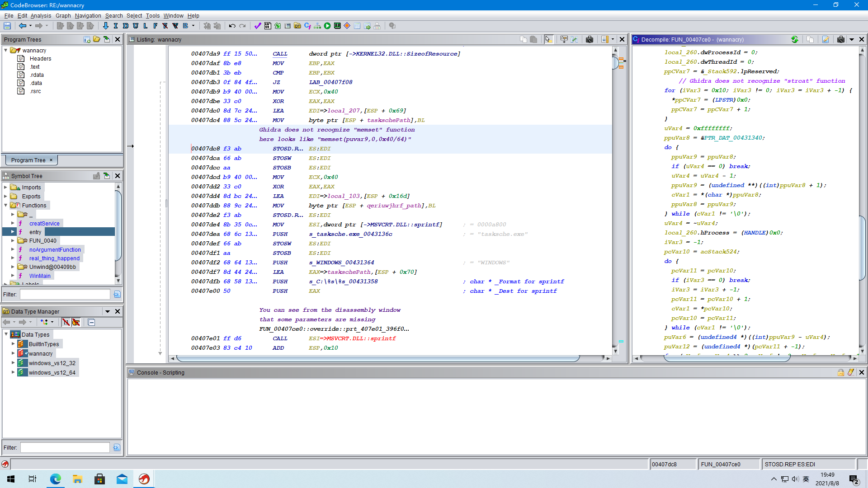868x488 pixels.
Task: Click the green Script Manager play icon
Action: point(327,26)
